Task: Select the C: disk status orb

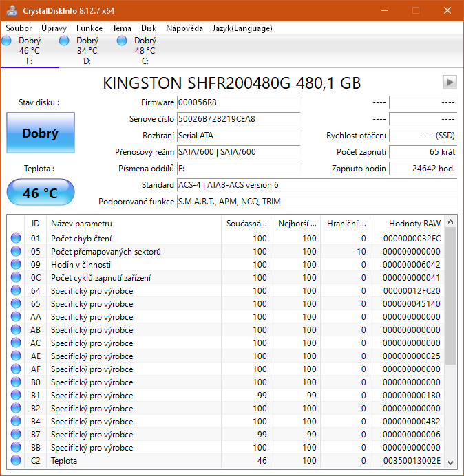Action: (123, 42)
